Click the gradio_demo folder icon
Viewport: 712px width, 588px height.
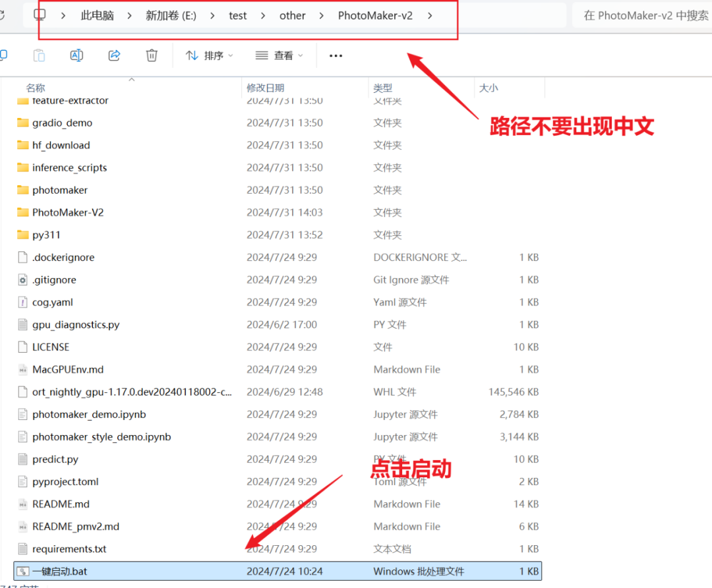(x=22, y=123)
